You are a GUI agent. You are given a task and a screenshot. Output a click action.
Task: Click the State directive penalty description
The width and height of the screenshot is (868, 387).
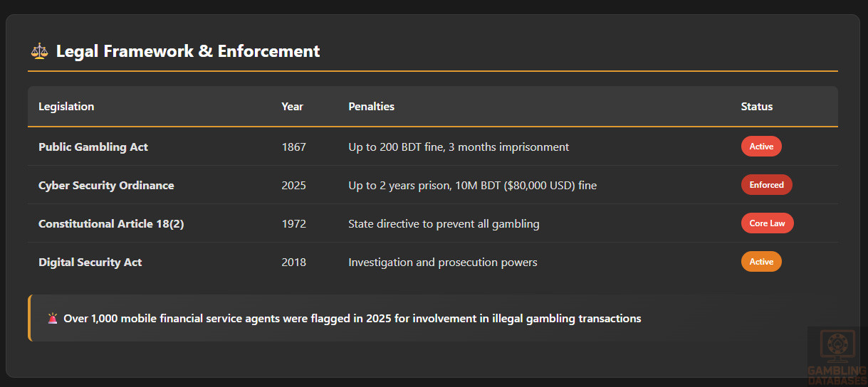[444, 224]
